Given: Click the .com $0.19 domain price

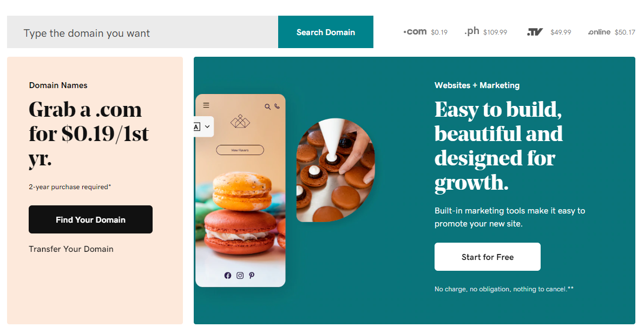Looking at the screenshot, I should click(x=425, y=31).
